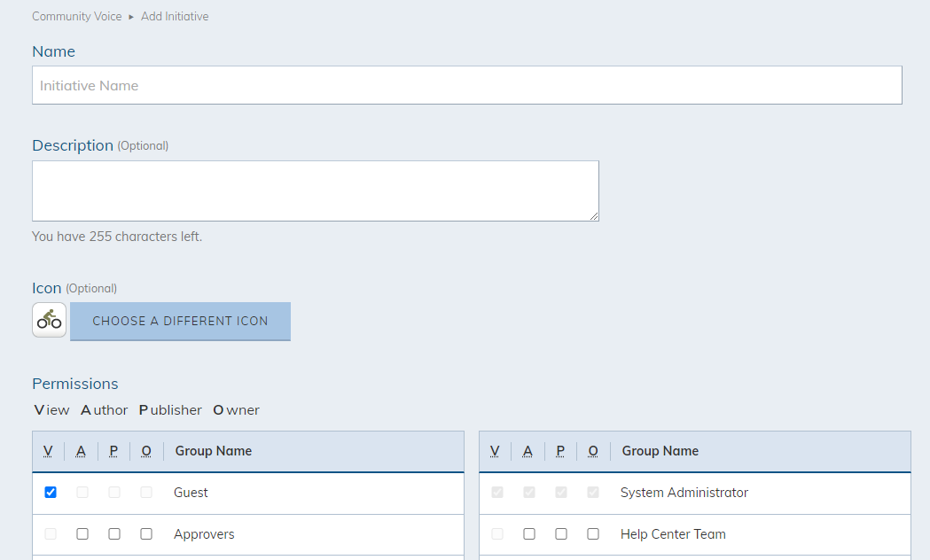Click the Publisher legend label

(170, 410)
